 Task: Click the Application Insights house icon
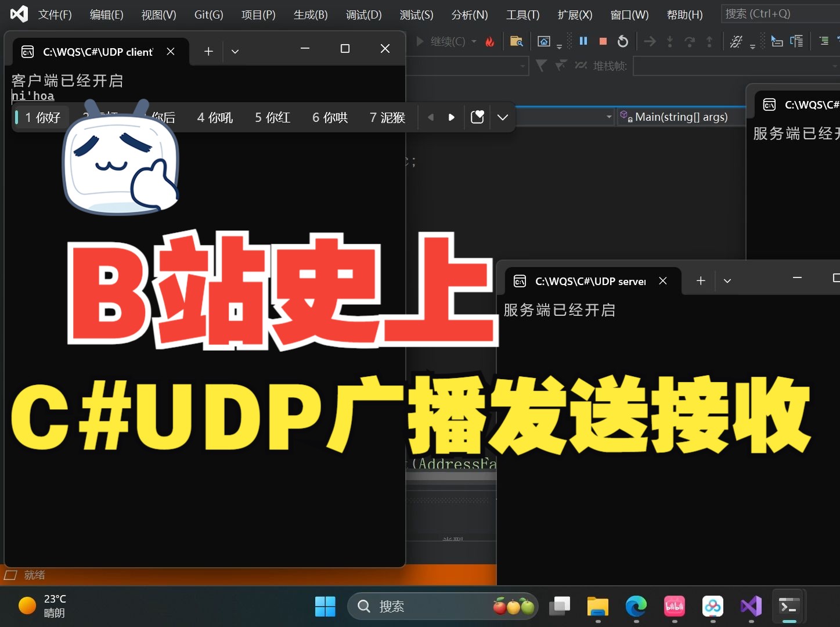click(x=544, y=41)
